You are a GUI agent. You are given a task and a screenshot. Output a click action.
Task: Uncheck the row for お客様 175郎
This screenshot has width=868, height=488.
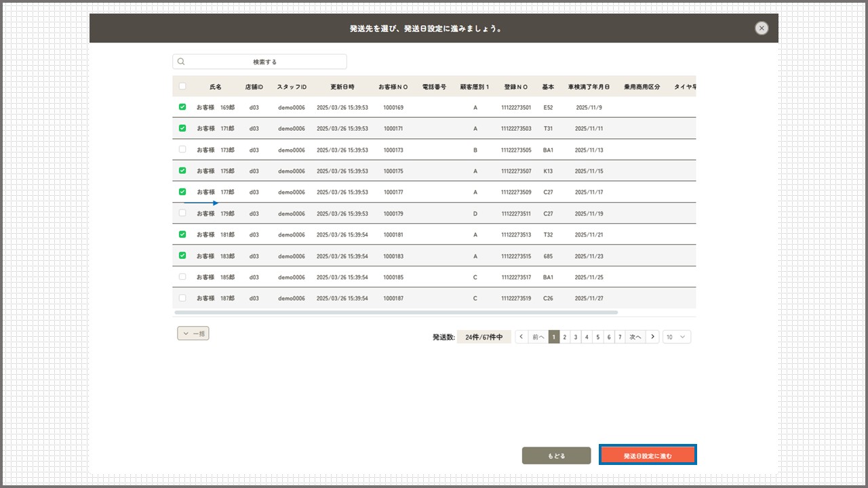(182, 171)
